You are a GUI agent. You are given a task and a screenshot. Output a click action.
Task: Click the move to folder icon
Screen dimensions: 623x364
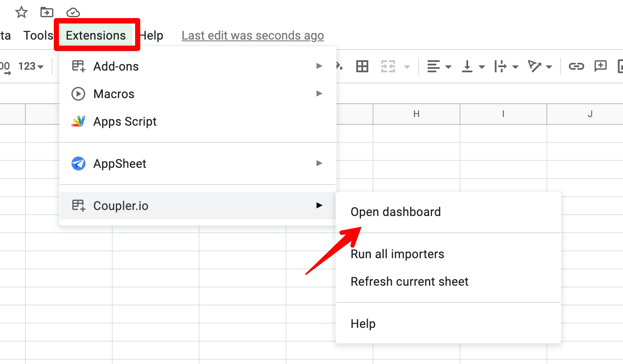47,12
